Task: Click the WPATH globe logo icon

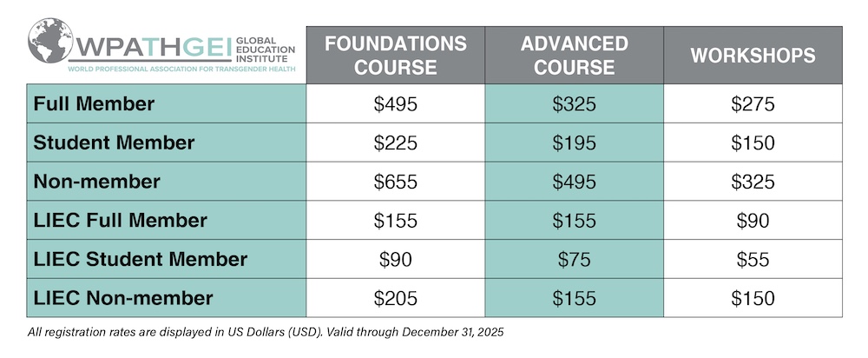Action: [50, 41]
